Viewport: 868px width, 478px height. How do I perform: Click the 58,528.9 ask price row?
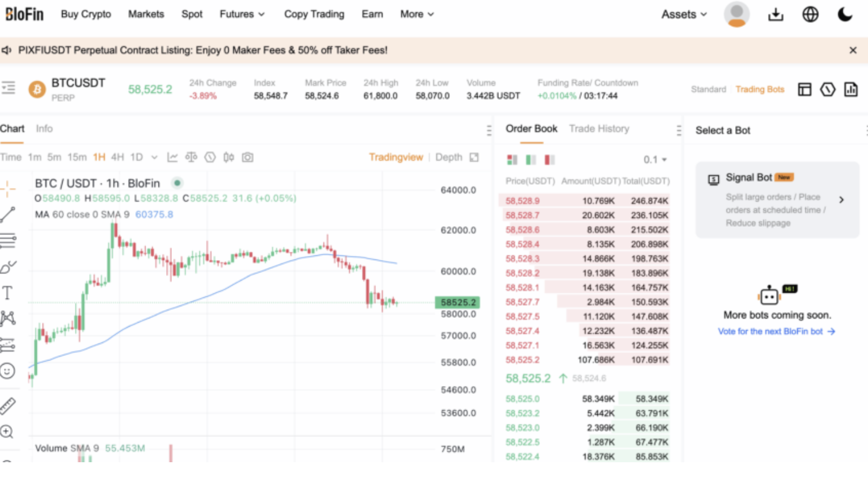[584, 200]
